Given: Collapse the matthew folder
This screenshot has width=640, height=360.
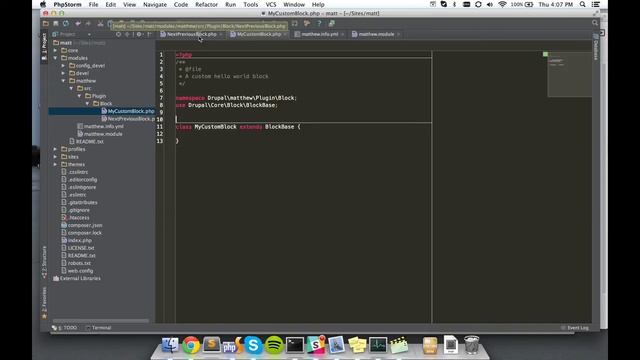Looking at the screenshot, I should [x=63, y=81].
